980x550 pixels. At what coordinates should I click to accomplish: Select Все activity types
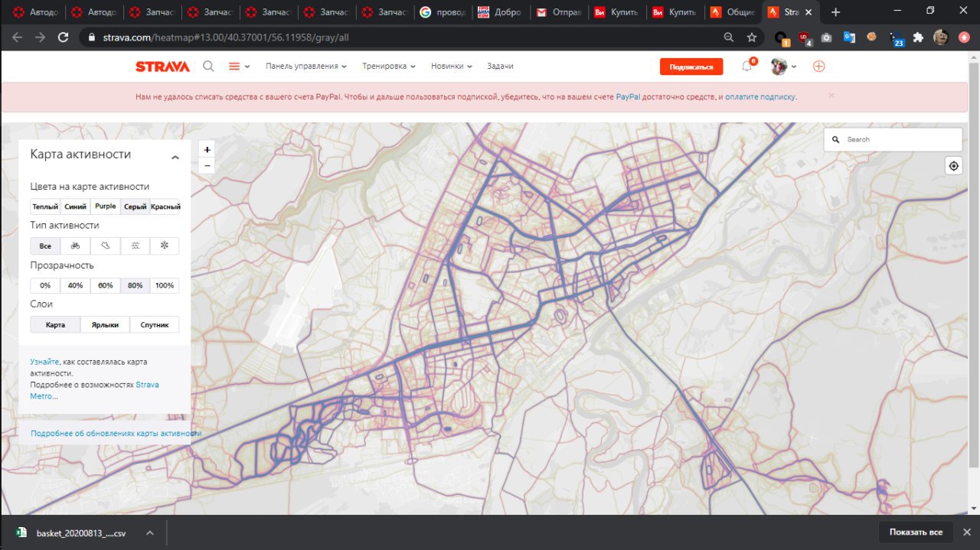(x=45, y=246)
